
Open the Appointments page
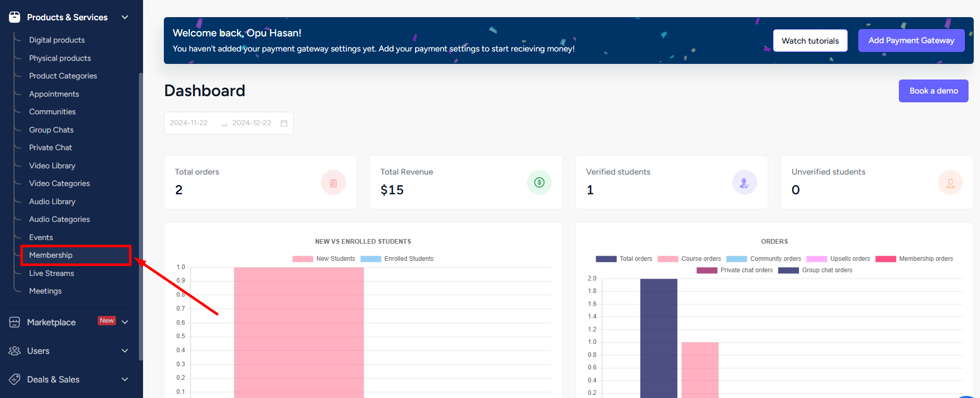(x=54, y=94)
